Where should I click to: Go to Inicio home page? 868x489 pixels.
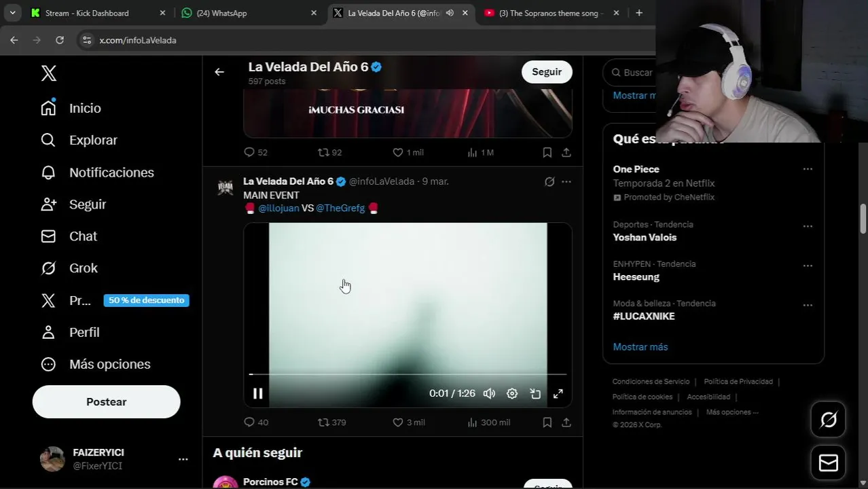click(71, 108)
